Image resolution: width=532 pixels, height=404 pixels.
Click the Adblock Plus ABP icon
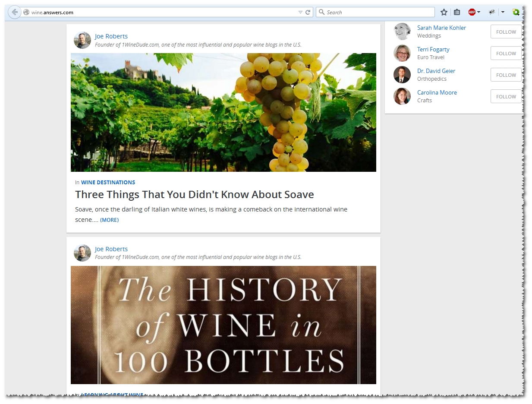click(x=472, y=12)
